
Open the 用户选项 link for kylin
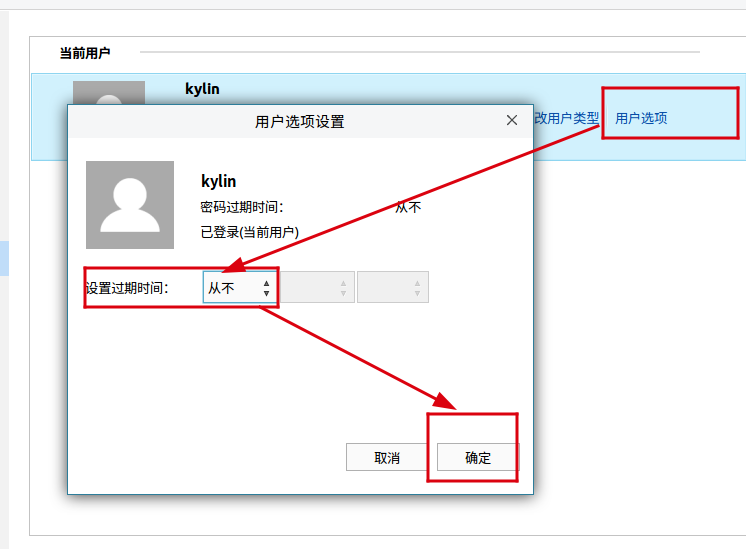coord(641,118)
